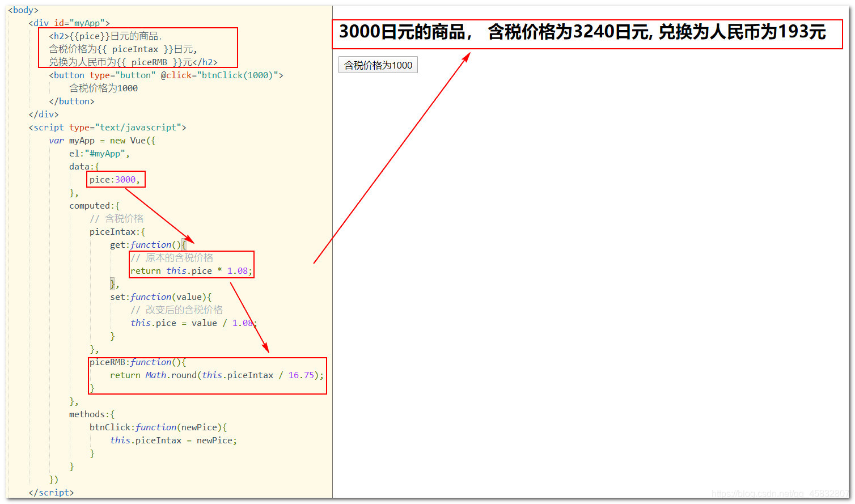
Task: Click this.piceIntax = newPice line
Action: [x=173, y=441]
